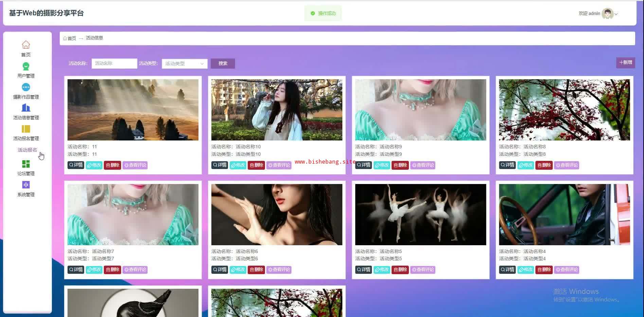
Task: Delete 活动名称9
Action: pos(400,165)
